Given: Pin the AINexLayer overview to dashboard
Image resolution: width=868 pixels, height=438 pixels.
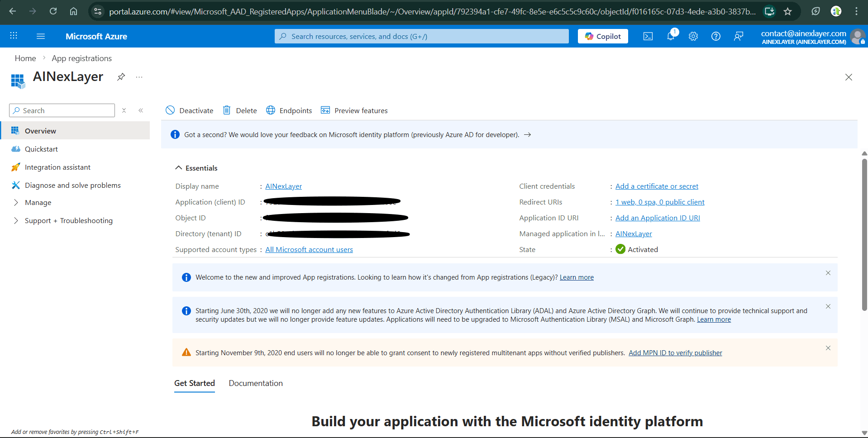Looking at the screenshot, I should click(120, 77).
